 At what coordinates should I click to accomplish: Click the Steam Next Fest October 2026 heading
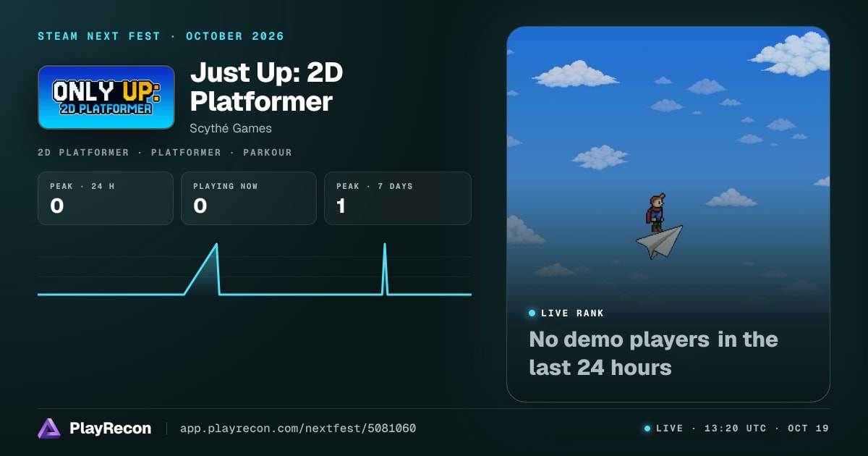(x=161, y=36)
